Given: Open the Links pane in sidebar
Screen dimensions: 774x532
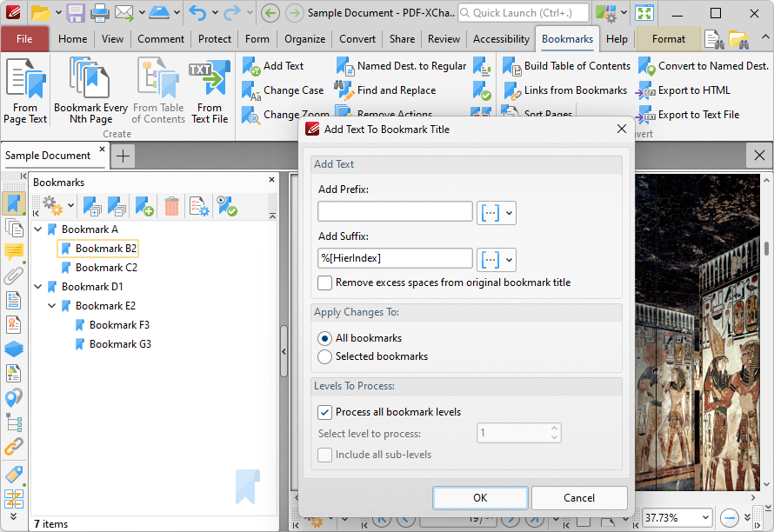Looking at the screenshot, I should [14, 447].
